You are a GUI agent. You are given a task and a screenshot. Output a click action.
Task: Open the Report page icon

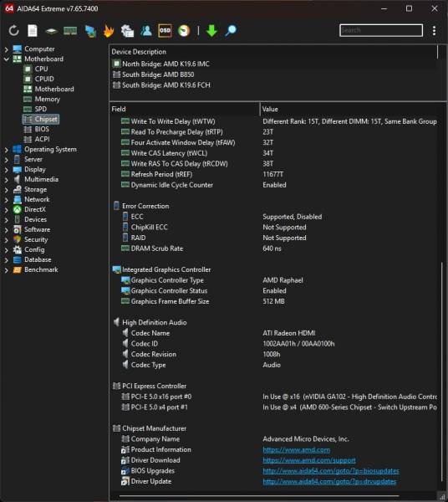(x=33, y=31)
